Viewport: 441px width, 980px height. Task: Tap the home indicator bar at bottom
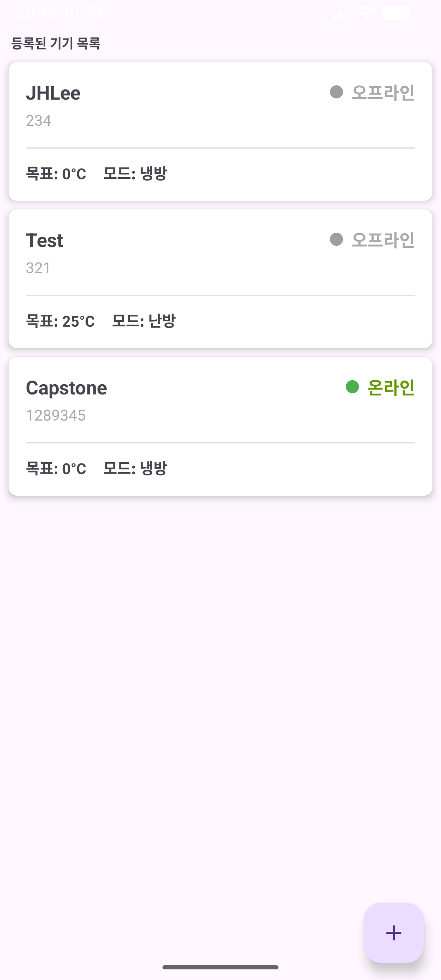[220, 967]
